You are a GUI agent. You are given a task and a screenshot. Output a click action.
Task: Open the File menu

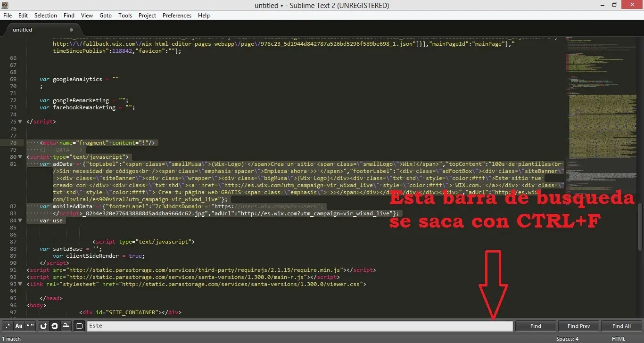tap(8, 16)
